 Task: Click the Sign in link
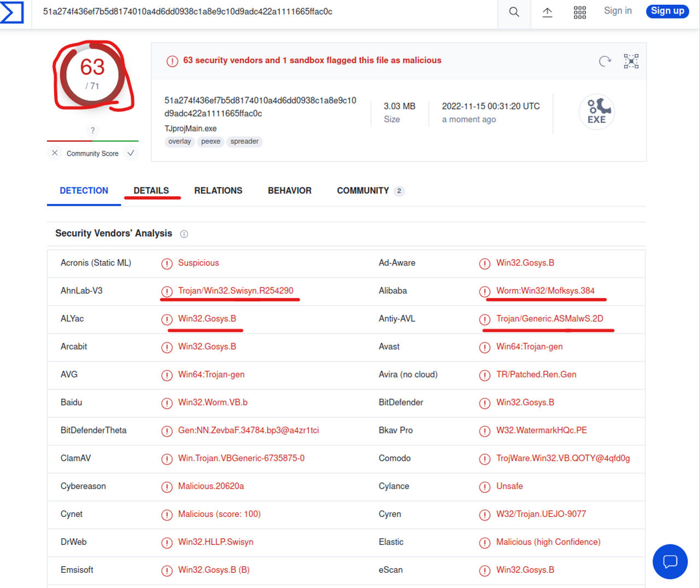[617, 11]
